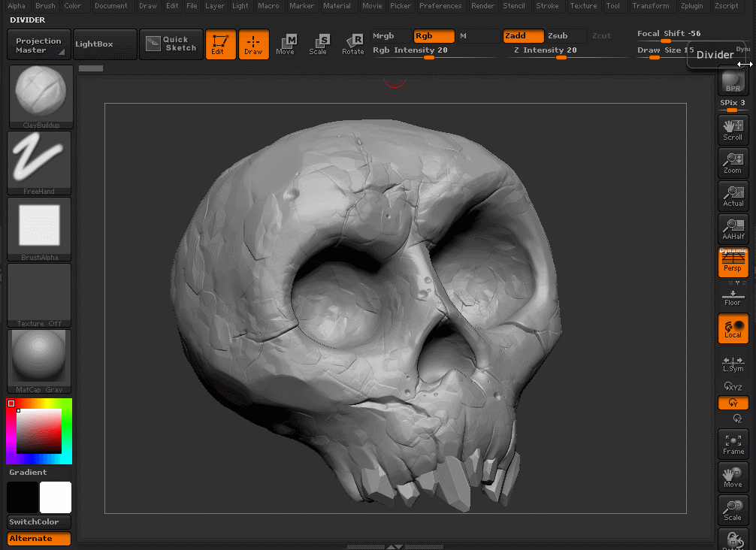Select XYZ rotation mode
Image resolution: width=756 pixels, height=550 pixels.
[733, 387]
